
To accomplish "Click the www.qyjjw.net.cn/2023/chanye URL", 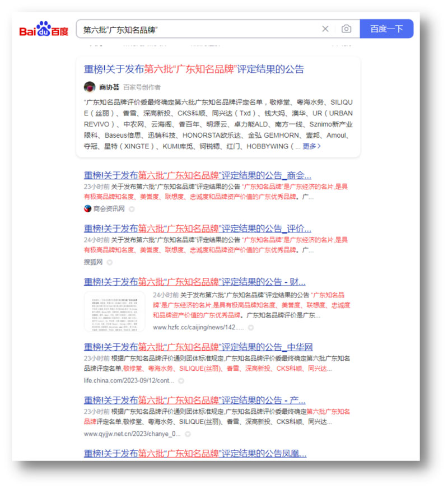I will pos(132,434).
